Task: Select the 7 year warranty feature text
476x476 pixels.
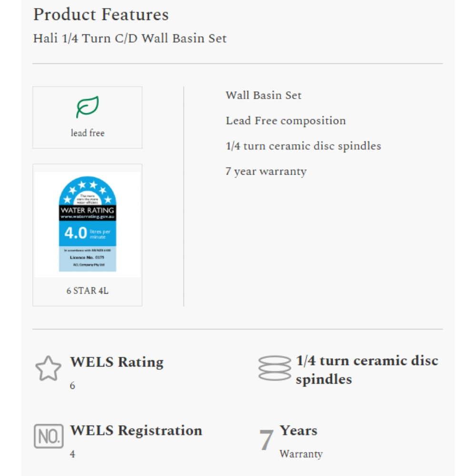Action: click(x=266, y=171)
